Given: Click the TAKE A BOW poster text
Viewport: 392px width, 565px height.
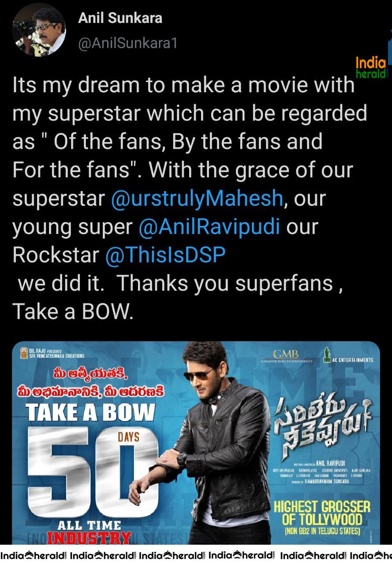Looking at the screenshot, I should (90, 412).
